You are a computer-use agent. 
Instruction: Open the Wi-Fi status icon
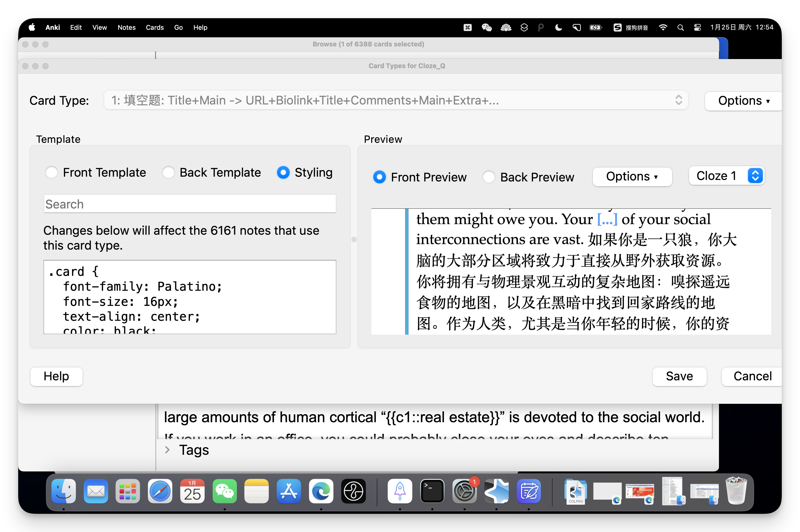tap(663, 28)
